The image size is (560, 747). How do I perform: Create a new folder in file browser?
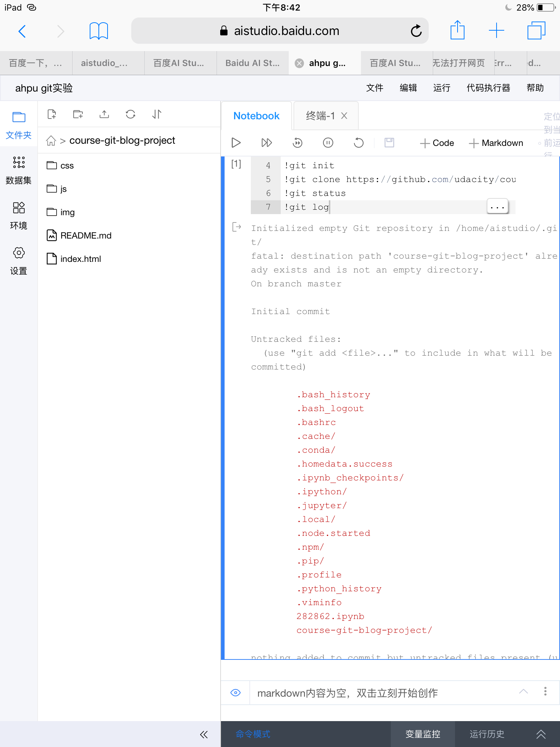tap(78, 114)
